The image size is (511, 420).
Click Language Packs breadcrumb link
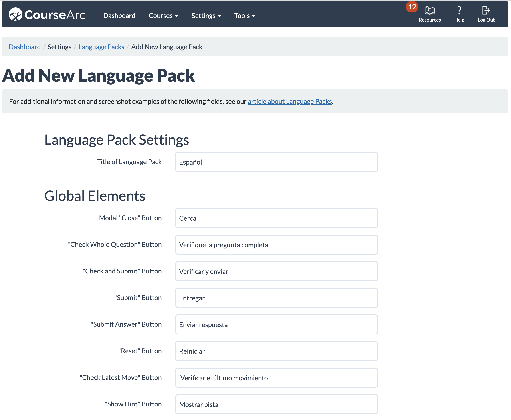(101, 47)
